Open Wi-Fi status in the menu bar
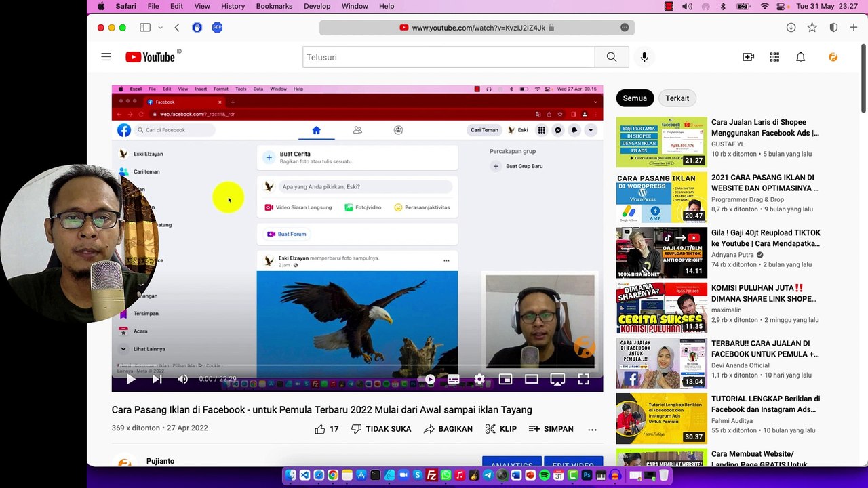The width and height of the screenshot is (868, 488). (x=765, y=6)
